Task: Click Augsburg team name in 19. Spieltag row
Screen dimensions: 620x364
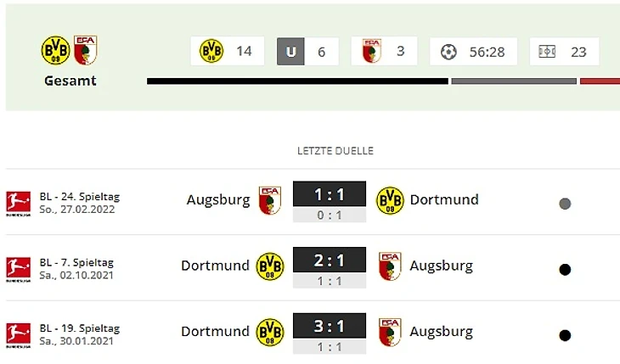Action: point(442,332)
